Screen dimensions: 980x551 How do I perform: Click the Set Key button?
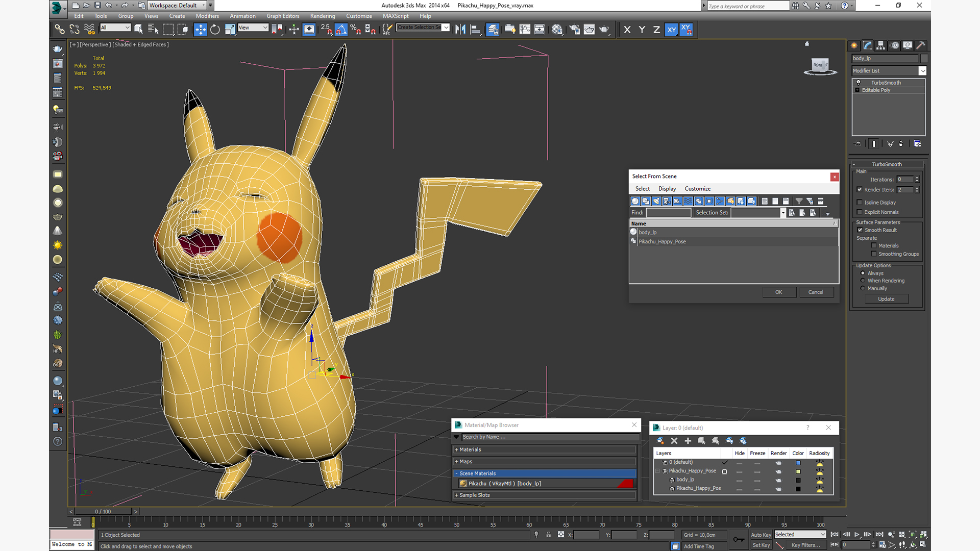[x=761, y=545]
